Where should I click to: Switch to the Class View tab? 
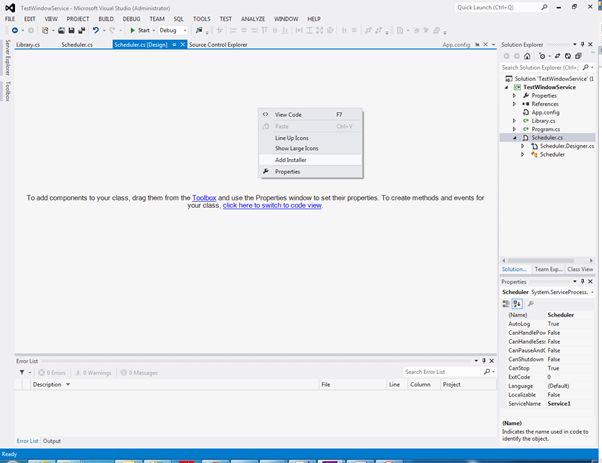(580, 269)
